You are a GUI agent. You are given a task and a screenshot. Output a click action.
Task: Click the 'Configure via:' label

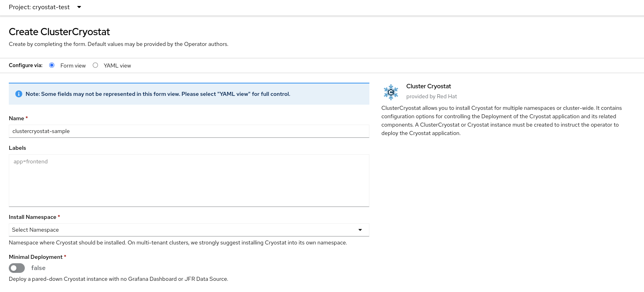(x=26, y=65)
